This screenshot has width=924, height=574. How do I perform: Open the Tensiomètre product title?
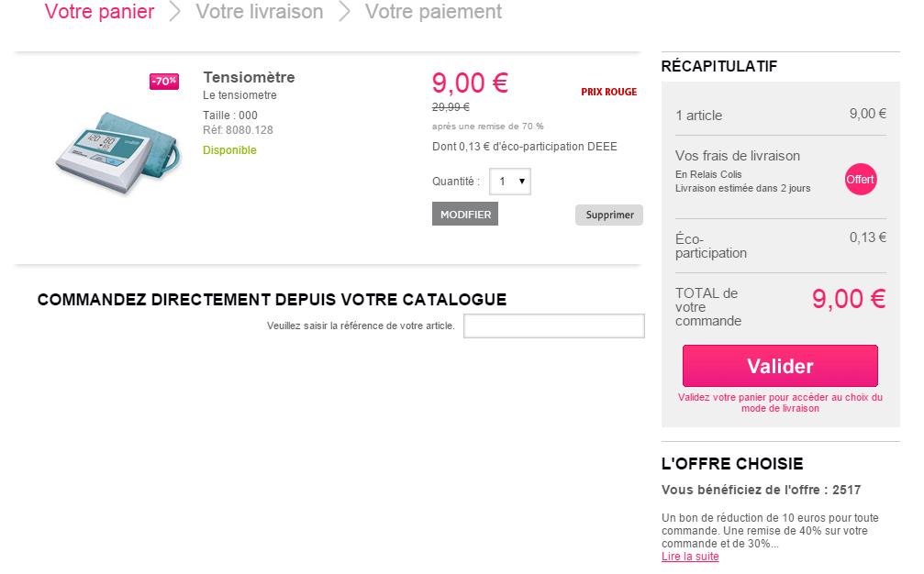tap(249, 77)
